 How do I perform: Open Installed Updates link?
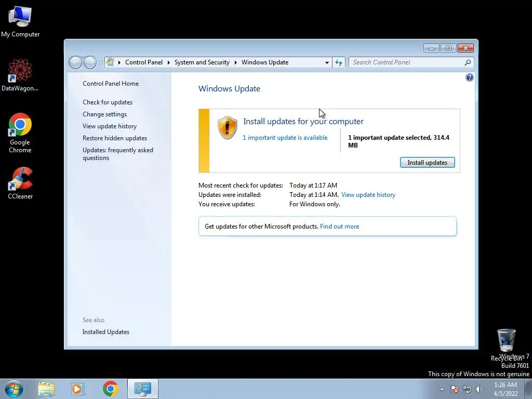[x=106, y=332]
